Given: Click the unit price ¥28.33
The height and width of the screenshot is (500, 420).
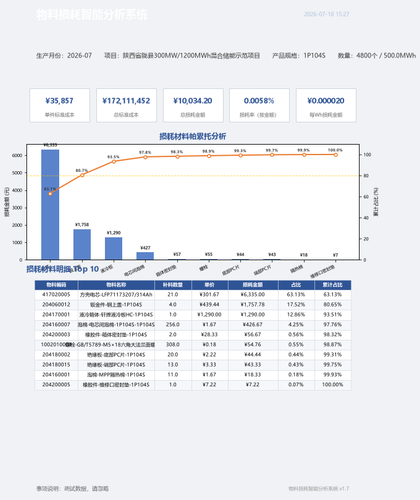Looking at the screenshot, I should coord(210,335).
